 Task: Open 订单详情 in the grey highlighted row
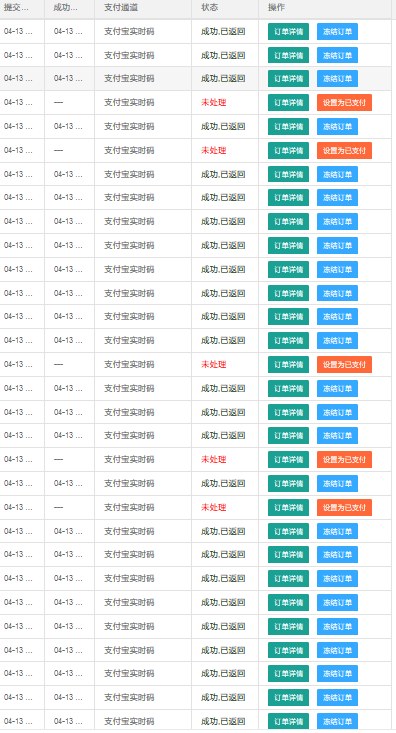point(288,79)
